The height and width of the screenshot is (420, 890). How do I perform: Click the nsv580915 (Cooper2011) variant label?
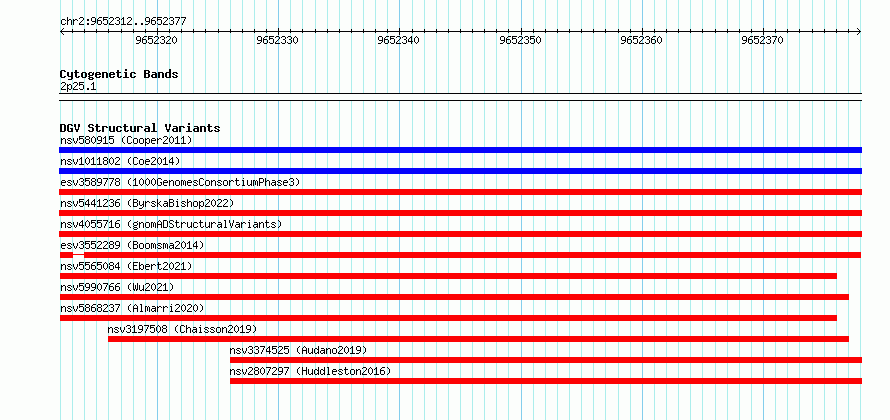click(x=126, y=140)
